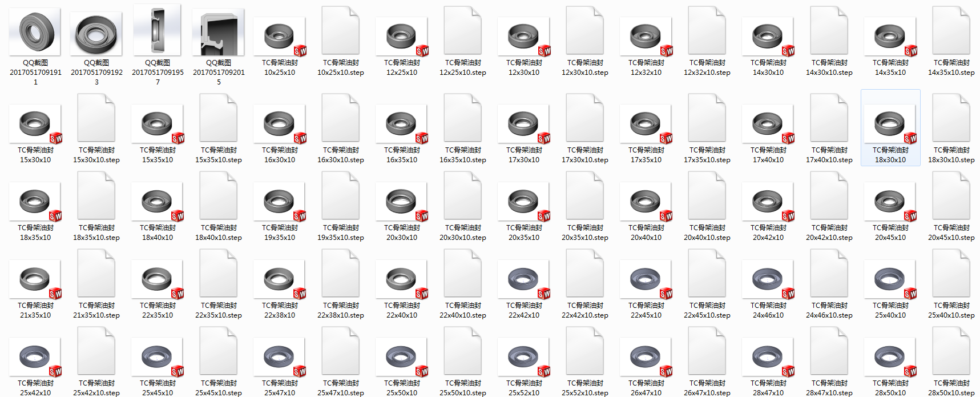Select SolidWorks part TC骨架油封 25x47x10

pos(280,357)
